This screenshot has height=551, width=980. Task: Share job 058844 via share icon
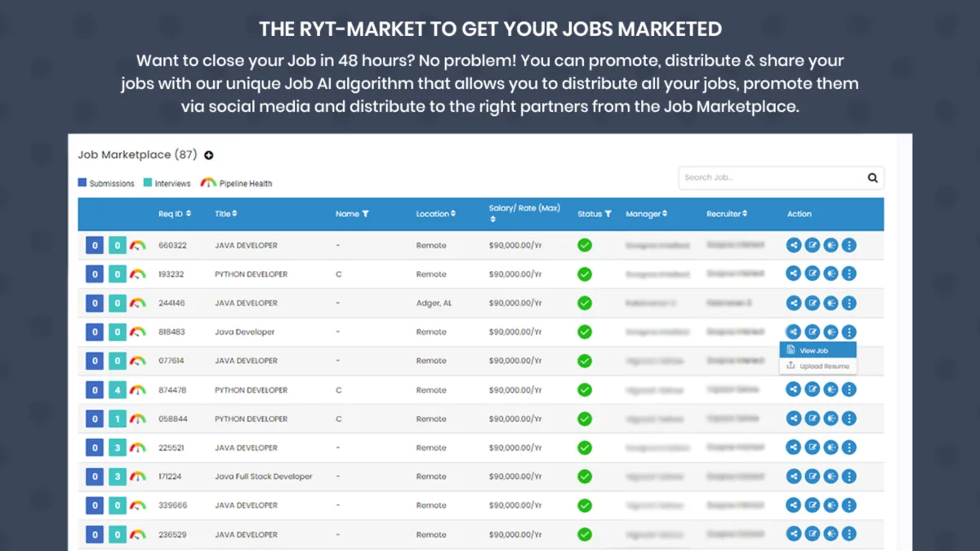794,419
